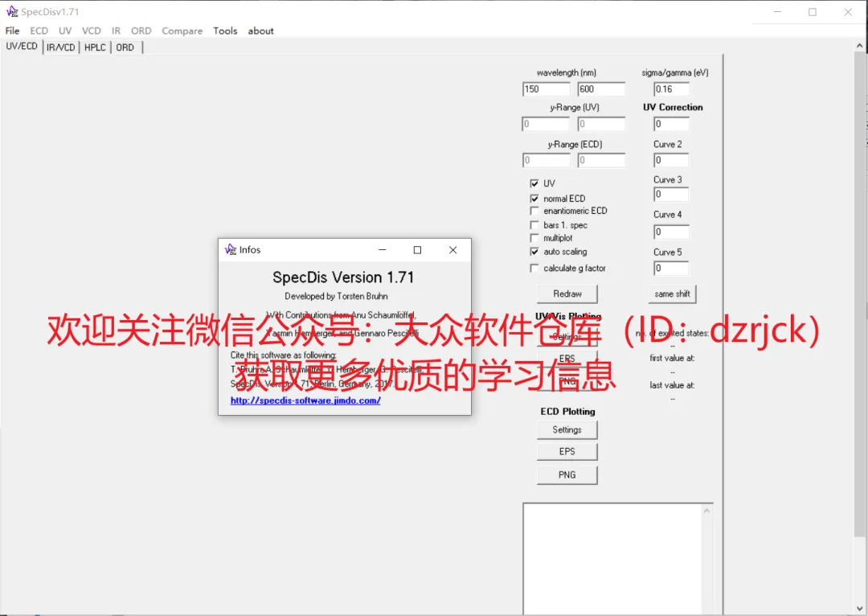
Task: Toggle auto scaling checkbox
Action: pos(534,252)
